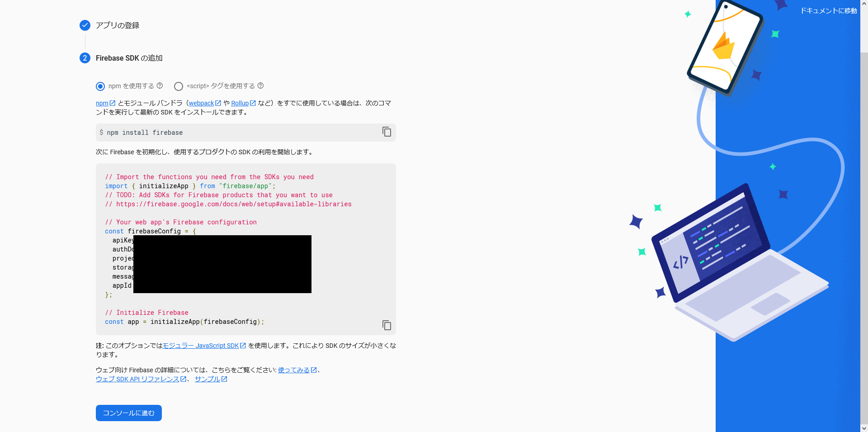Copy the npm install firebase command

coord(387,132)
